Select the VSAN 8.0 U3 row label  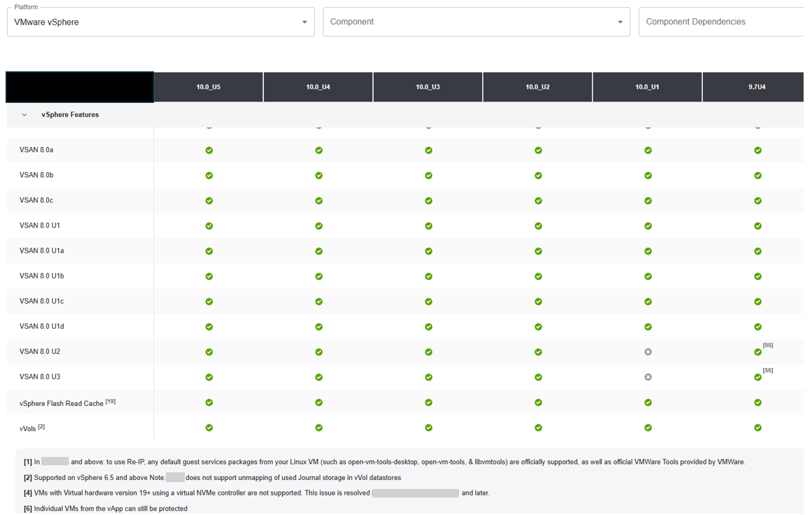click(40, 377)
